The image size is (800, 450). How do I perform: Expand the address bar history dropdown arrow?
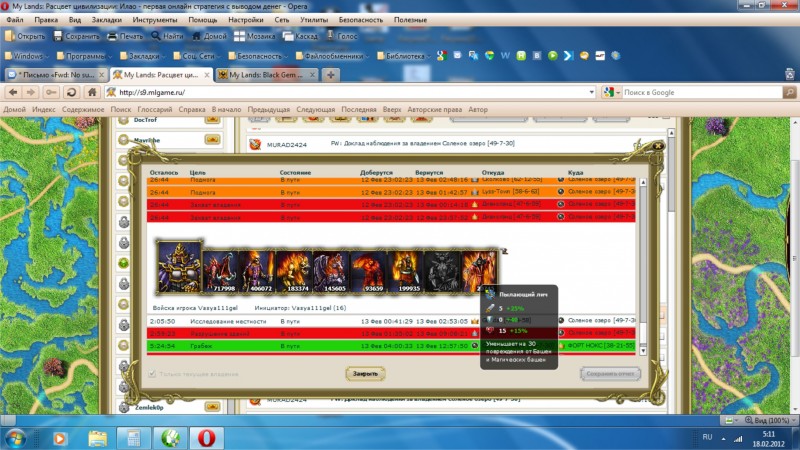[591, 92]
